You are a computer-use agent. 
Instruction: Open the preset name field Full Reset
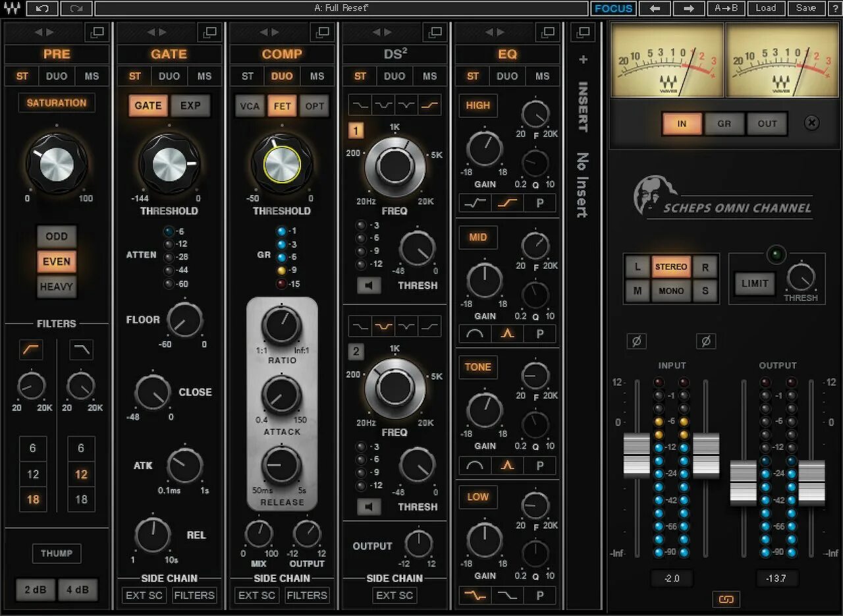341,9
